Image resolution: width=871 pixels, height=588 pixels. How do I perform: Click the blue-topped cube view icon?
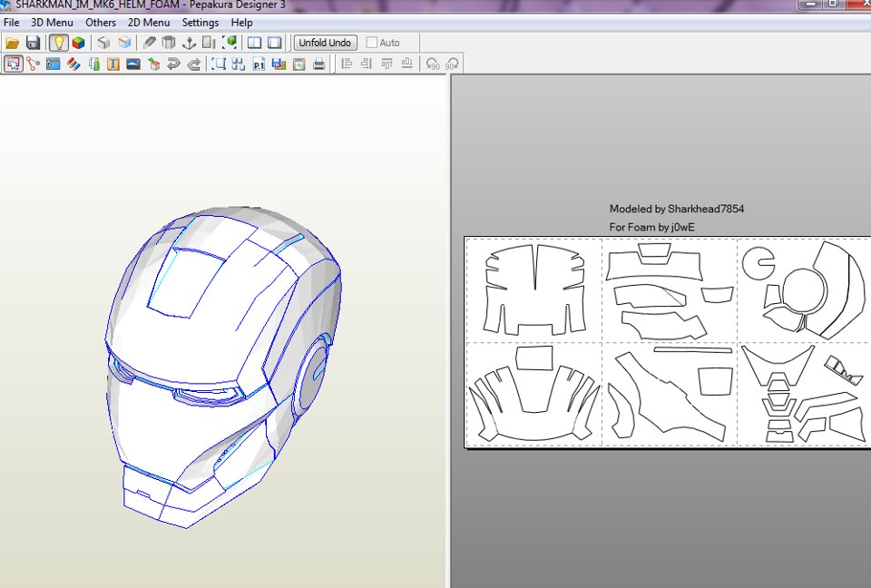click(x=125, y=43)
